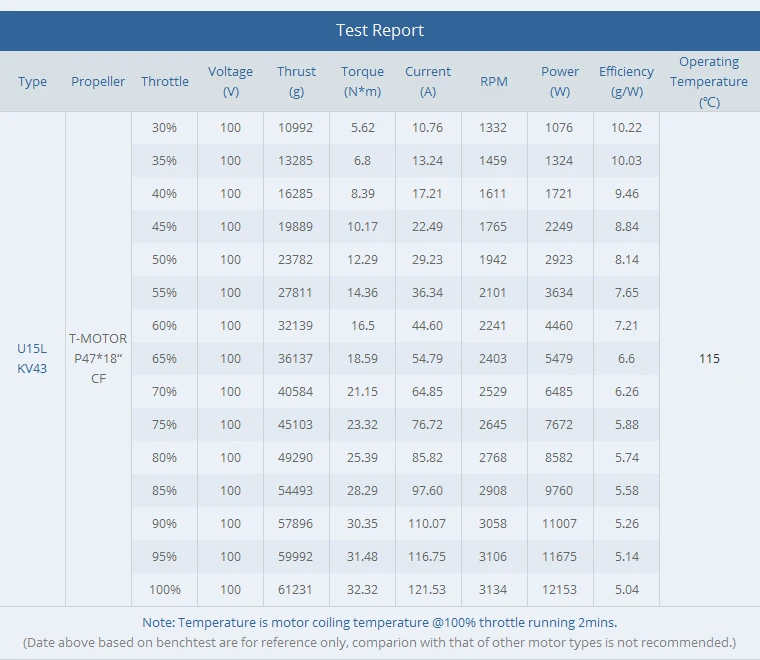
Task: Click the current value 121.53
Action: tap(428, 589)
